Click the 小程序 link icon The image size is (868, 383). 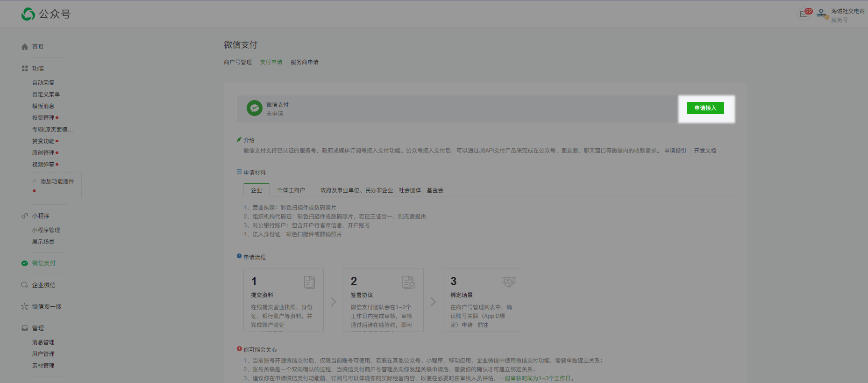click(25, 216)
